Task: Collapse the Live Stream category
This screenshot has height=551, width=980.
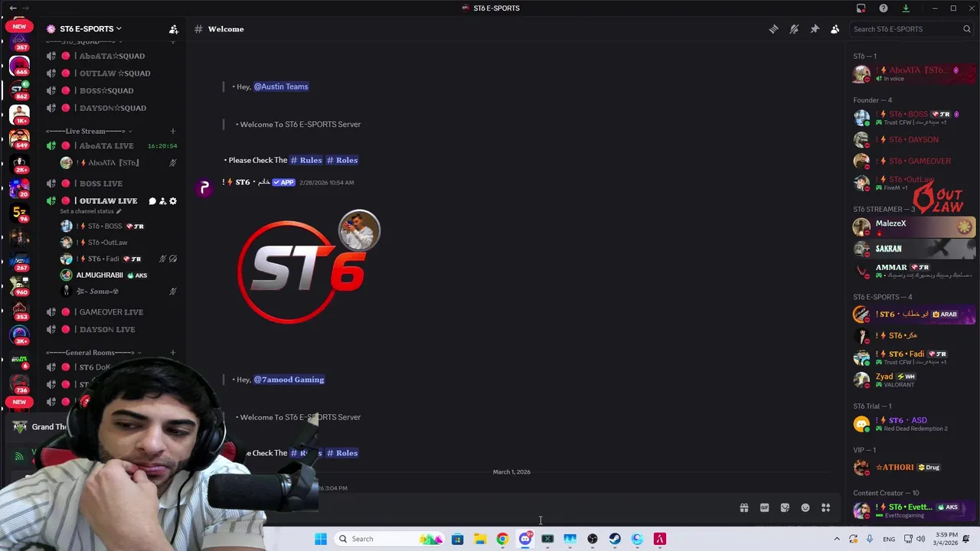Action: pos(88,131)
